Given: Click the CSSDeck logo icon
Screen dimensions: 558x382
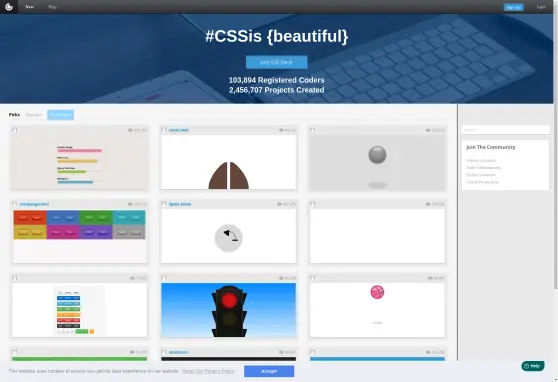Looking at the screenshot, I should coord(9,7).
